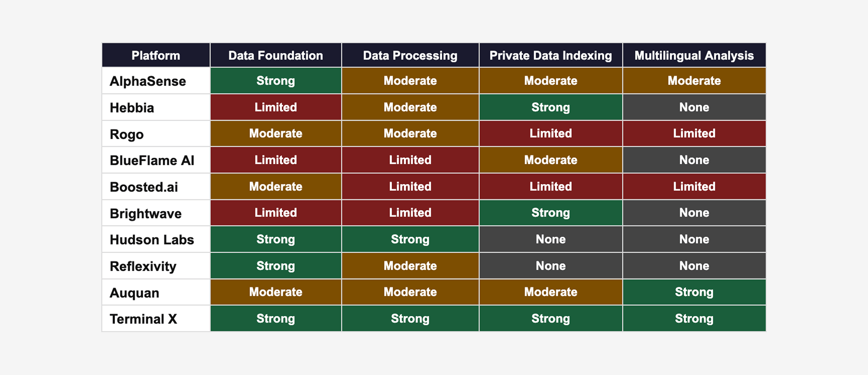
Task: Select the Reflexivity row label
Action: click(143, 266)
